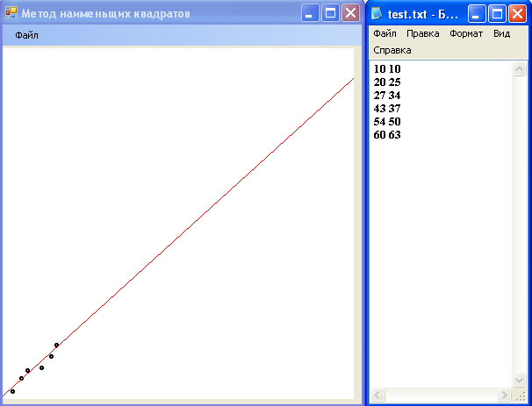Click the line '60 63' in Notepad
532x406 pixels.
(x=387, y=135)
